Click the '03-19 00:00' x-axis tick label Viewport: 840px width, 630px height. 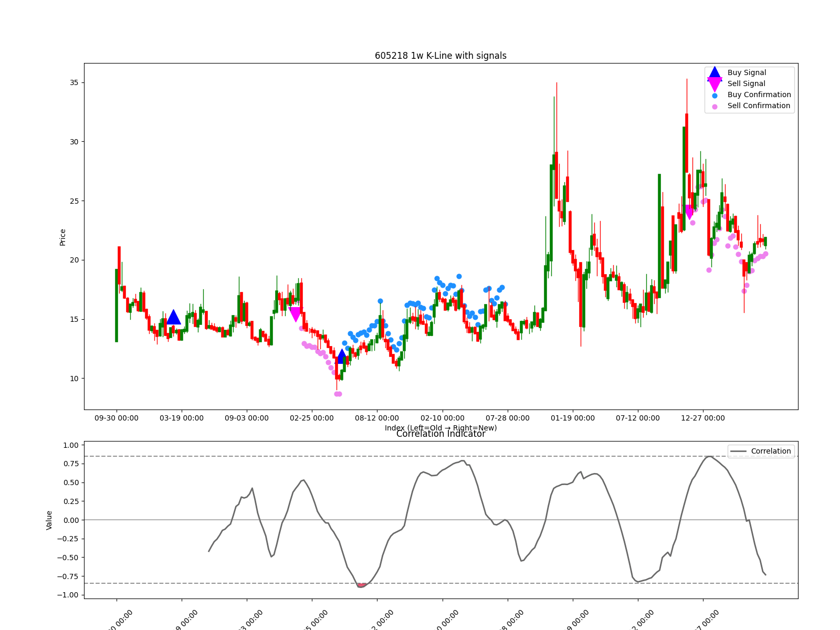(182, 418)
